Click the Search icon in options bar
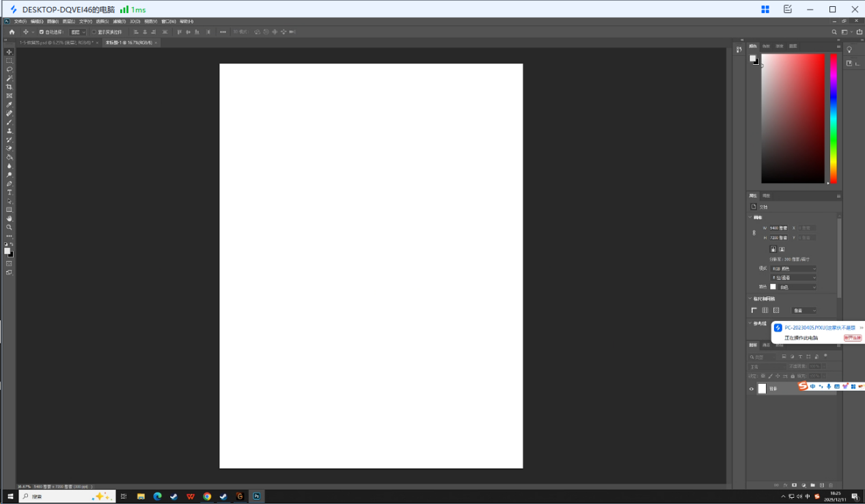This screenshot has height=504, width=865. pyautogui.click(x=834, y=32)
